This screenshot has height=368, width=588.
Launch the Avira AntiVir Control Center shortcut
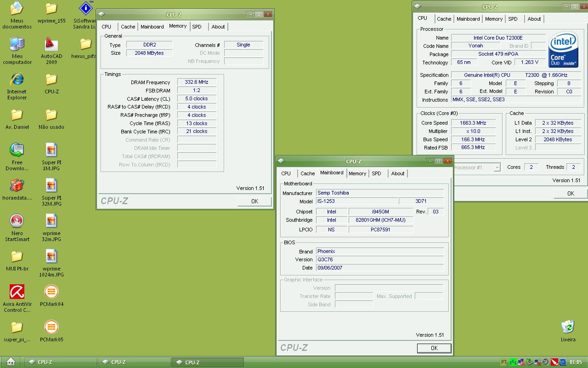(17, 299)
